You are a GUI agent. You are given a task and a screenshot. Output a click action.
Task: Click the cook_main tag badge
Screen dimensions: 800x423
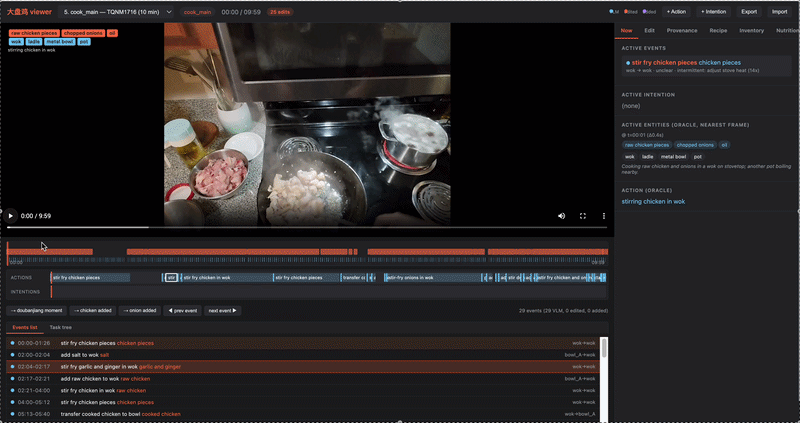(197, 12)
